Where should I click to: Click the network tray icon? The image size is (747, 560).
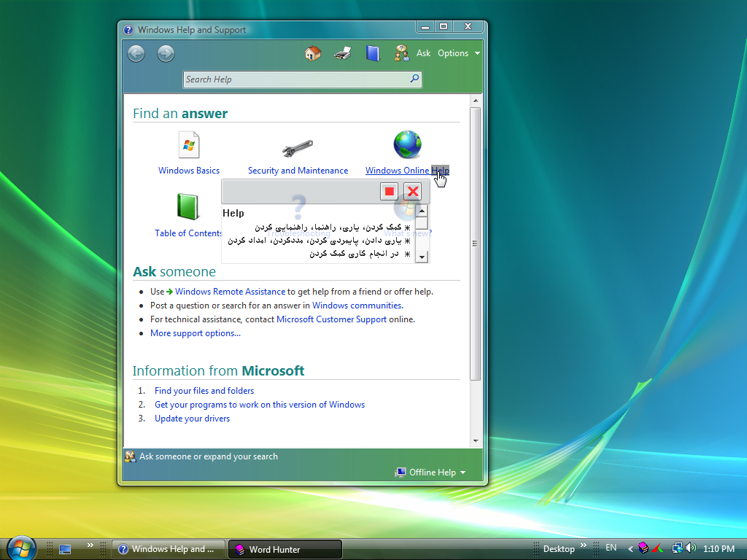click(677, 548)
